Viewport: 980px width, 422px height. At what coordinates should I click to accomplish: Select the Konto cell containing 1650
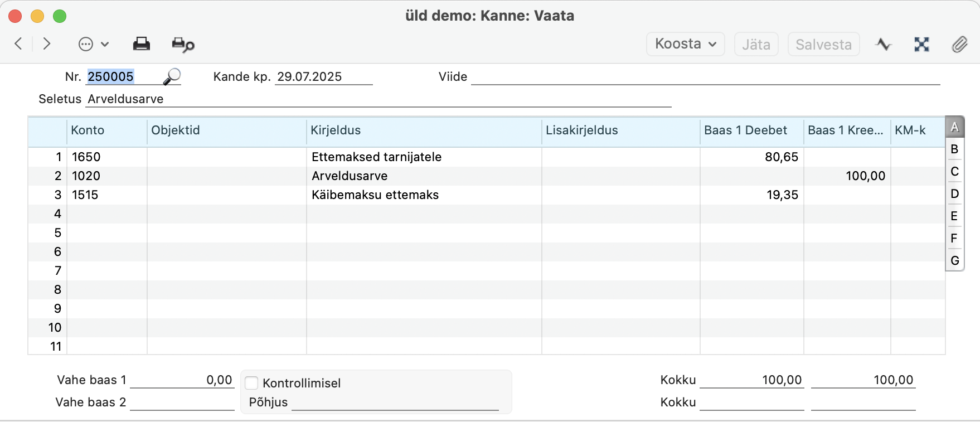(x=107, y=157)
